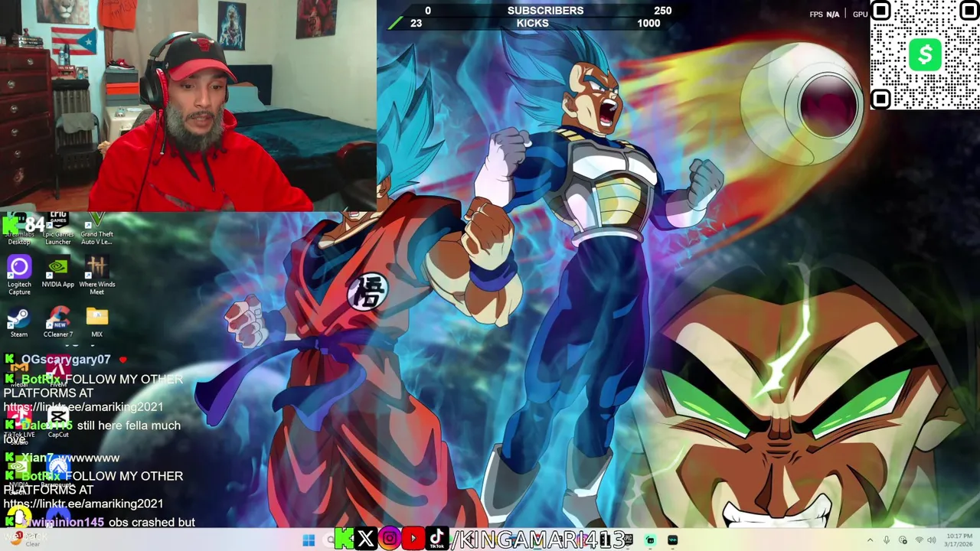Show hidden system tray icons

coord(870,540)
